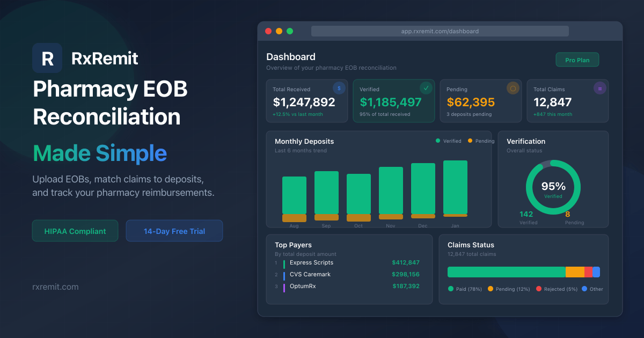Click the 14-Day Free Trial button
Image resolution: width=644 pixels, height=338 pixels.
(x=174, y=231)
